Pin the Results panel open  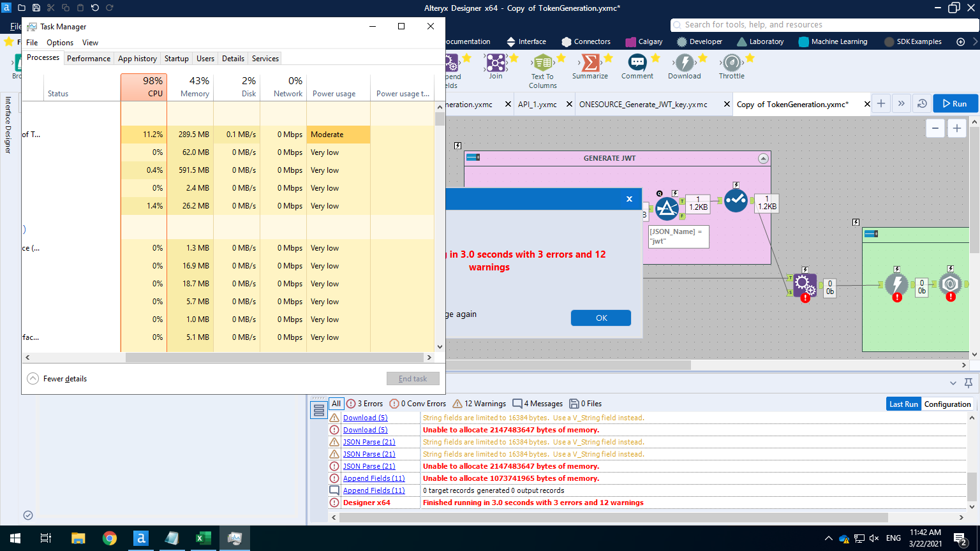[969, 383]
